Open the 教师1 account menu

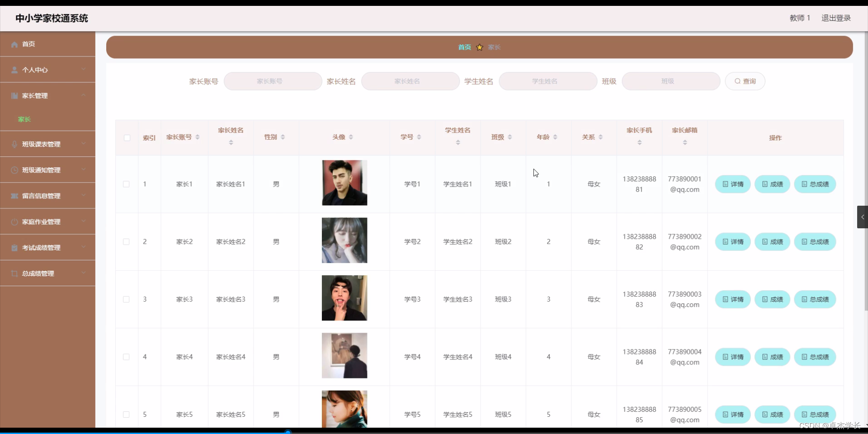(800, 18)
